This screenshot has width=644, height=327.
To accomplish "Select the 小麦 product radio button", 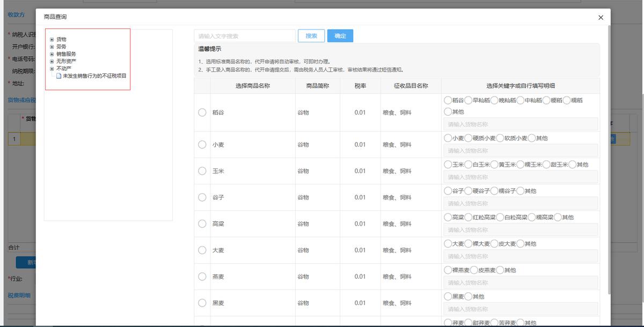I will [202, 144].
